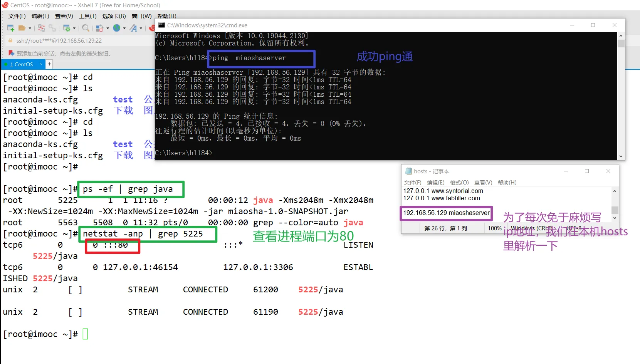Viewport: 640px width, 364px height.
Task: Click the globe Encoding icon
Action: point(116,28)
